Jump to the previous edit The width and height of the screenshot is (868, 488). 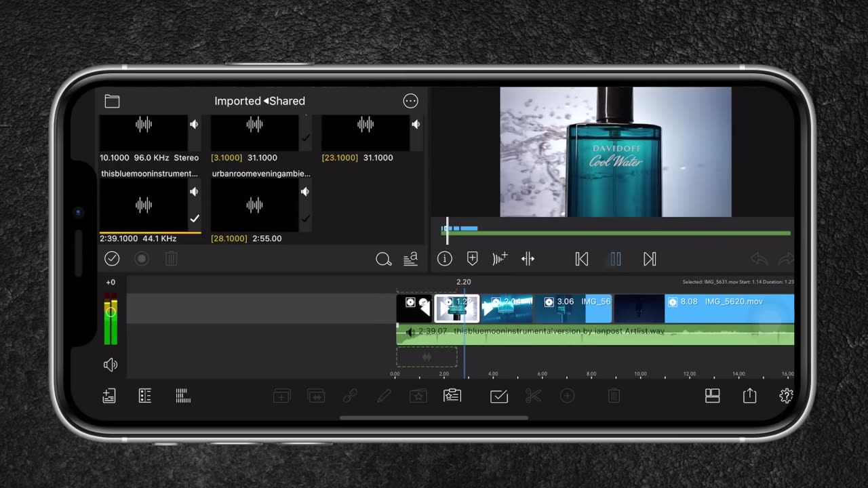click(582, 259)
